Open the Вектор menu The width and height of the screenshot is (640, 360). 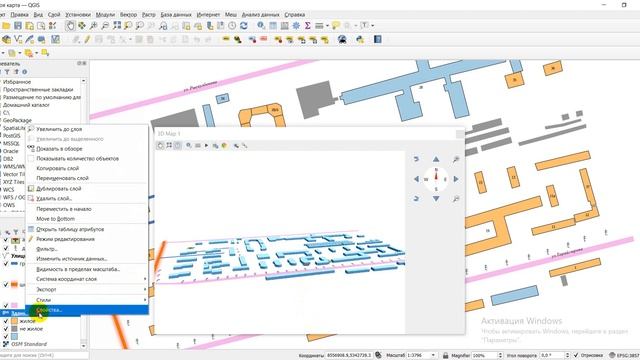click(x=128, y=14)
